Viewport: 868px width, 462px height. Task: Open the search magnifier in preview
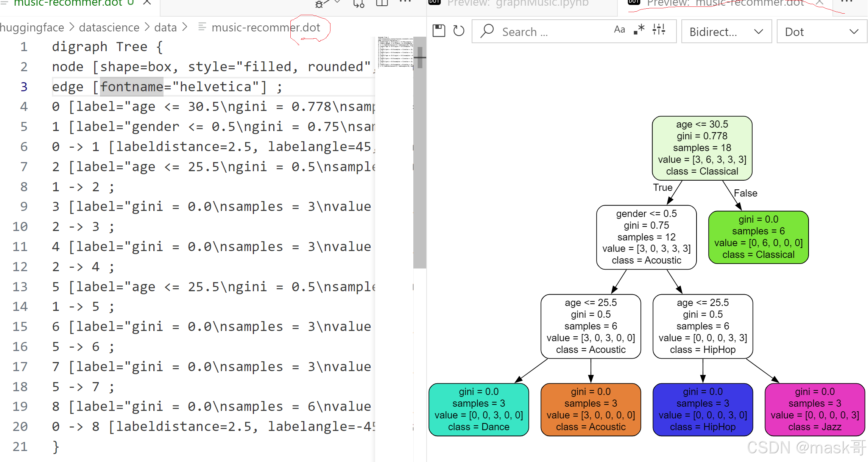click(x=487, y=31)
